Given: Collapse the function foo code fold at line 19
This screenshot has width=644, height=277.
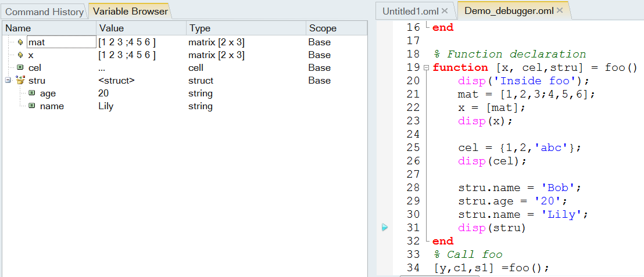Looking at the screenshot, I should (x=427, y=68).
